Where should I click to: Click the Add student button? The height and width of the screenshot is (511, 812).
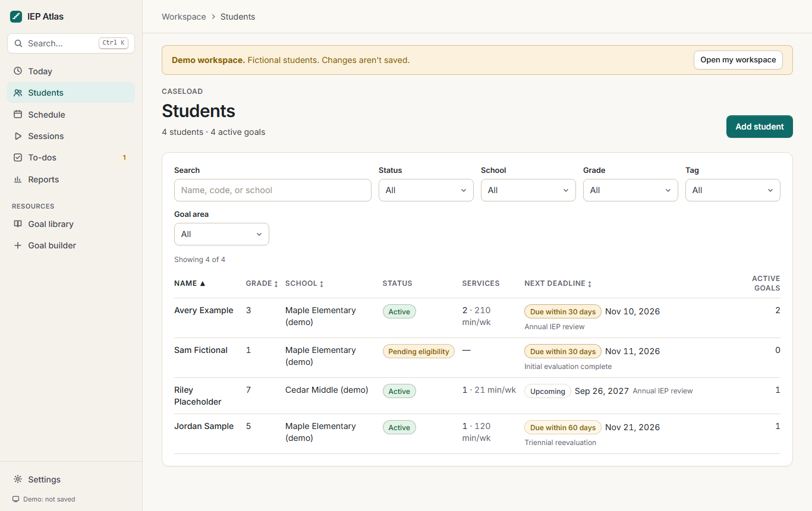760,127
